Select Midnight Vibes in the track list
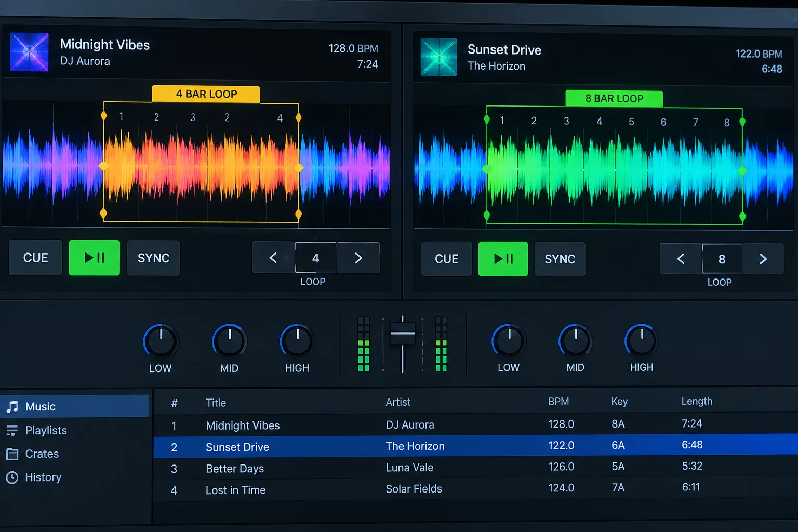798x532 pixels. tap(475, 424)
